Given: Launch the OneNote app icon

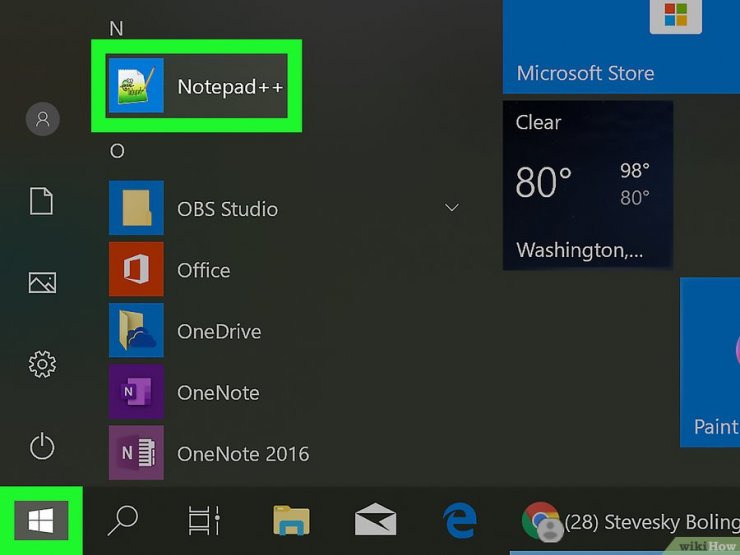Looking at the screenshot, I should (x=136, y=392).
